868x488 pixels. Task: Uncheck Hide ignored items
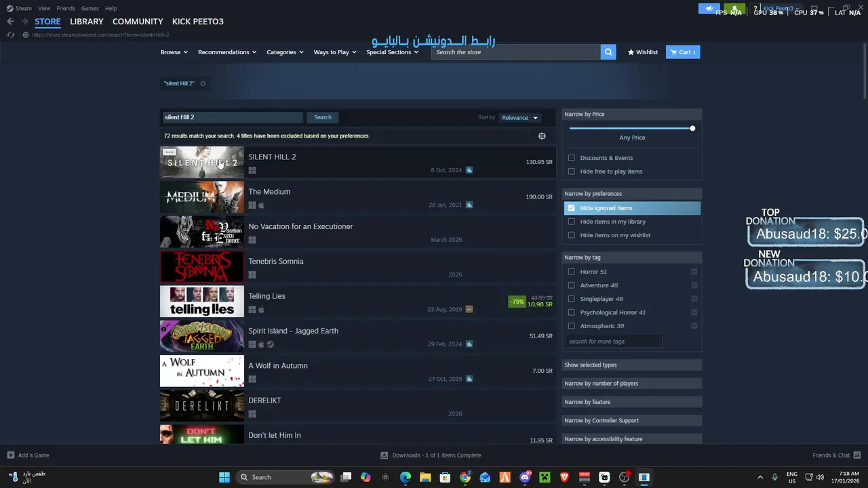tap(572, 208)
